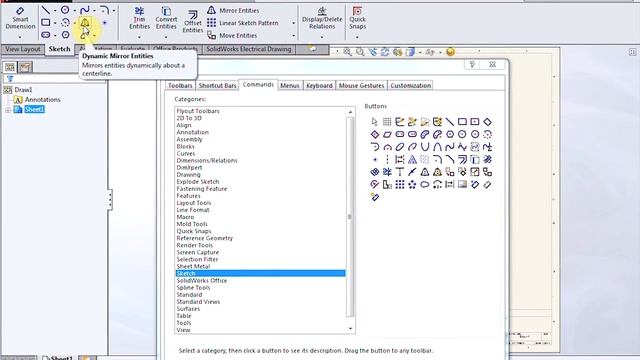The image size is (640, 360).
Task: Click Zoom to Area in view toolbar
Action: click(x=360, y=52)
